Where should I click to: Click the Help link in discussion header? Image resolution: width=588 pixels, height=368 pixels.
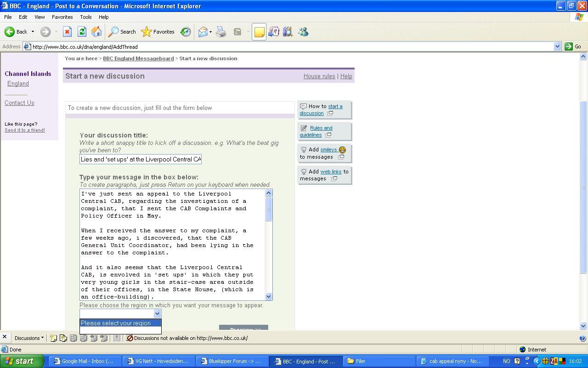coord(346,76)
